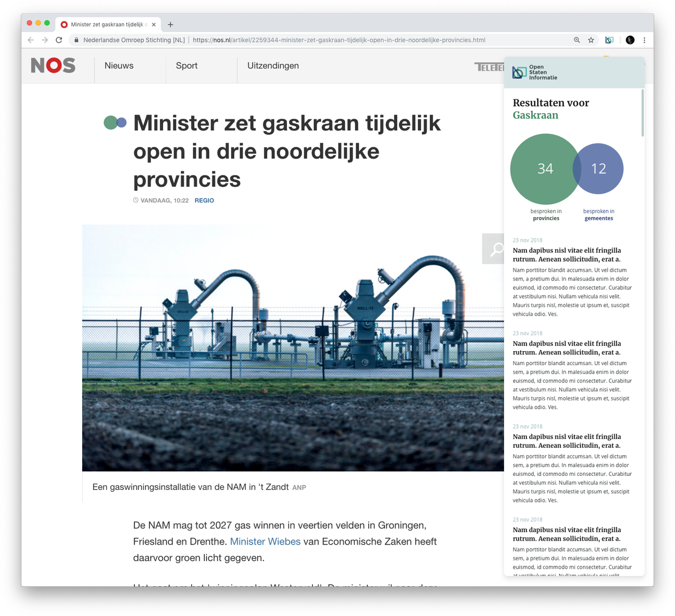675x616 pixels.
Task: Click the extension panel scrollbar
Action: (x=643, y=113)
